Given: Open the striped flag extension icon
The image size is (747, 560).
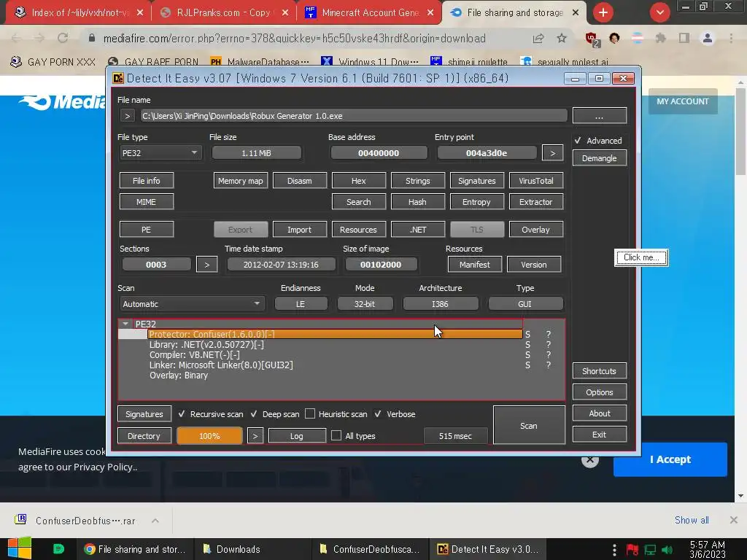Looking at the screenshot, I should click(638, 39).
